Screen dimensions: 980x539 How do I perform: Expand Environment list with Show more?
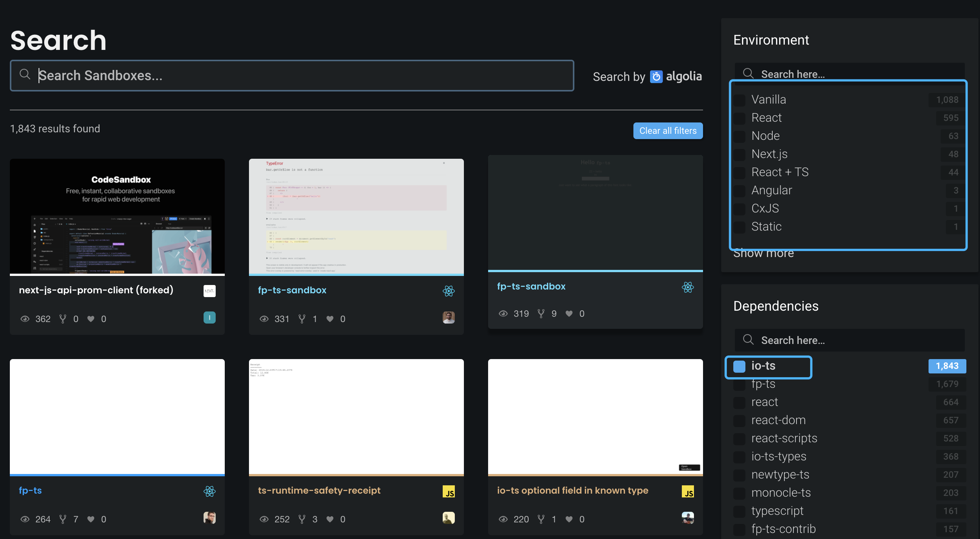(763, 254)
